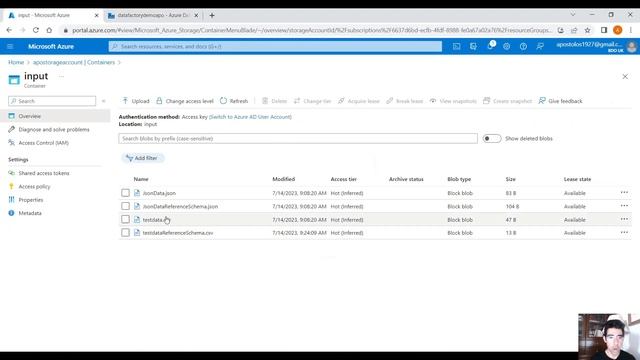Open Cloud Shell from the top bar
This screenshot has width=640, height=360.
(x=457, y=47)
